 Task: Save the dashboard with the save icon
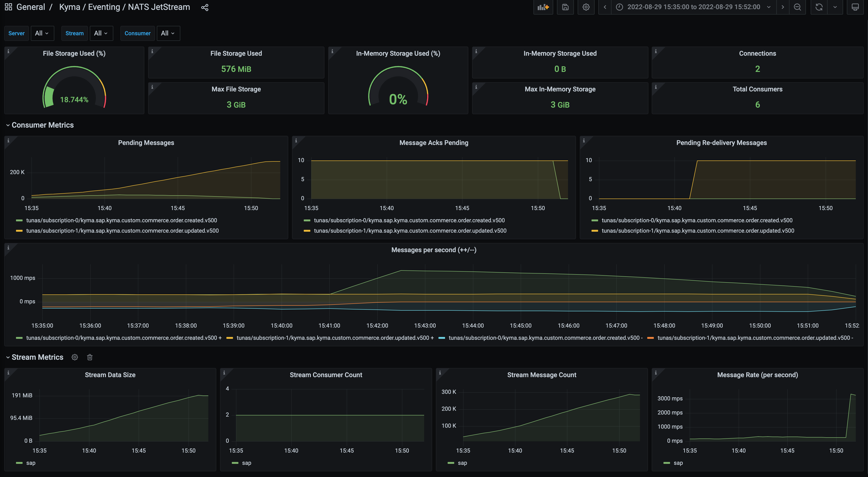(565, 7)
